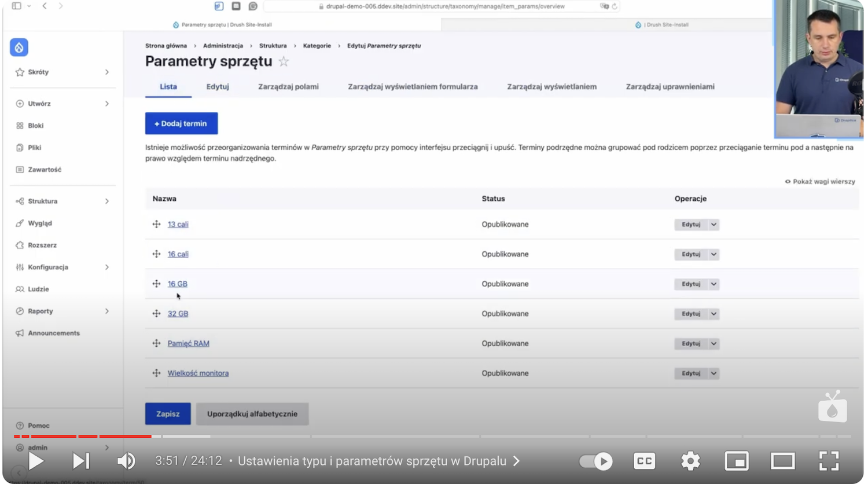Viewport: 868px width, 484px height.
Task: Open operations dropdown for 32 GB
Action: click(713, 314)
